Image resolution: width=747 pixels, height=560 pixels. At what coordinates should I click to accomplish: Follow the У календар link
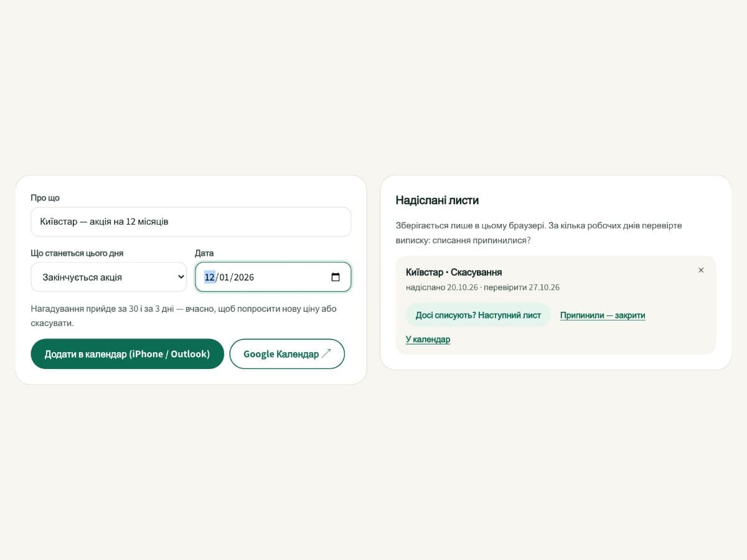point(428,339)
